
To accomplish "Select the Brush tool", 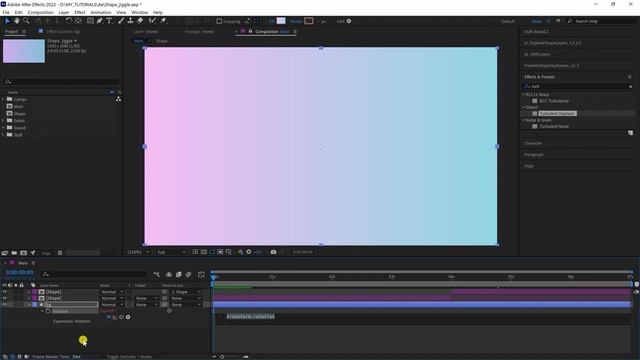I will [121, 21].
